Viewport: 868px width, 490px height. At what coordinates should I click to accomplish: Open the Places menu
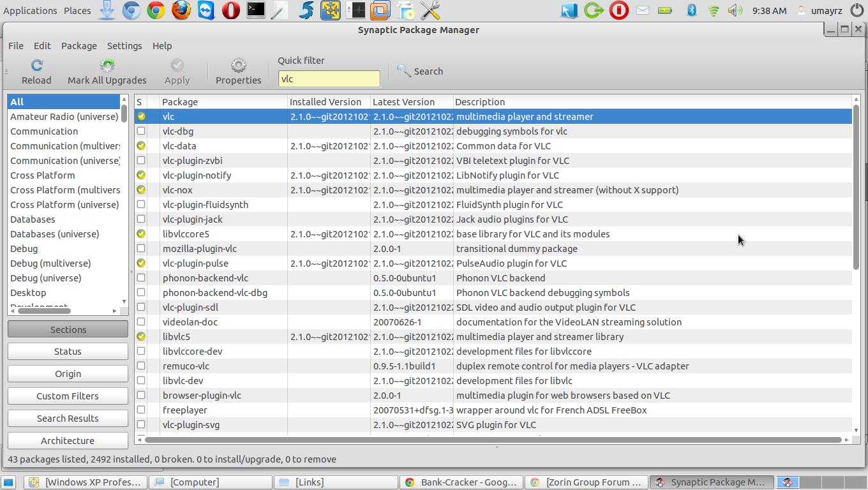pyautogui.click(x=77, y=11)
